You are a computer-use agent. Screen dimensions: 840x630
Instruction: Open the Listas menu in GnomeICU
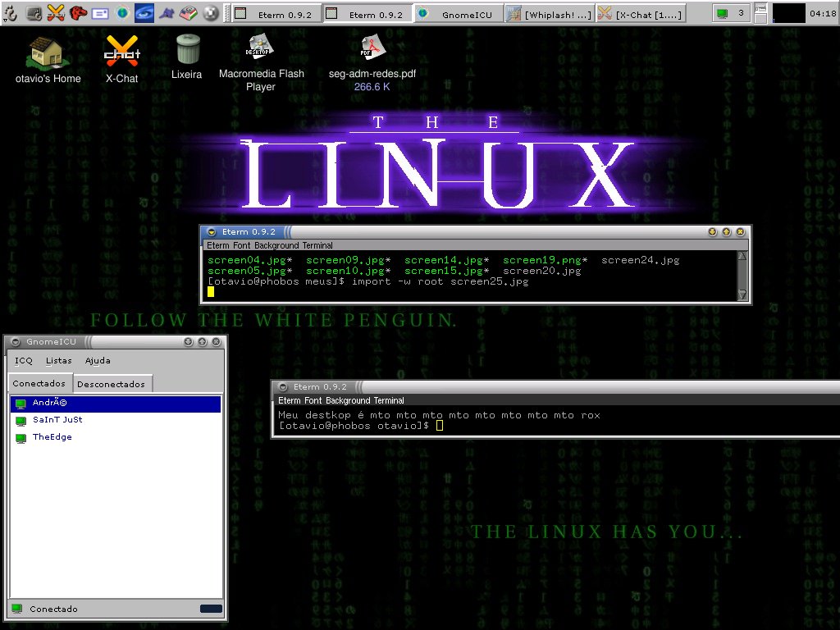pyautogui.click(x=58, y=361)
